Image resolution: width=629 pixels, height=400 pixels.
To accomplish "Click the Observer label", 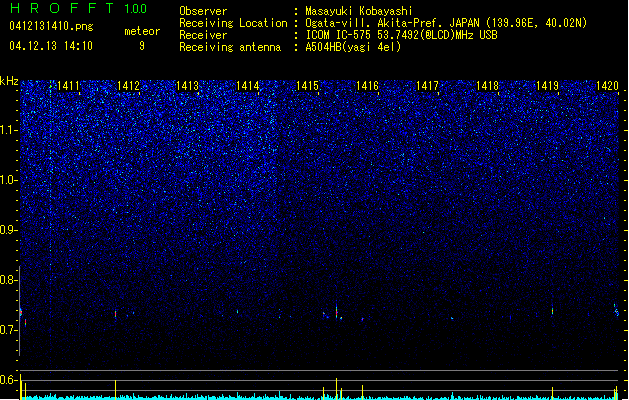I will 203,11.
